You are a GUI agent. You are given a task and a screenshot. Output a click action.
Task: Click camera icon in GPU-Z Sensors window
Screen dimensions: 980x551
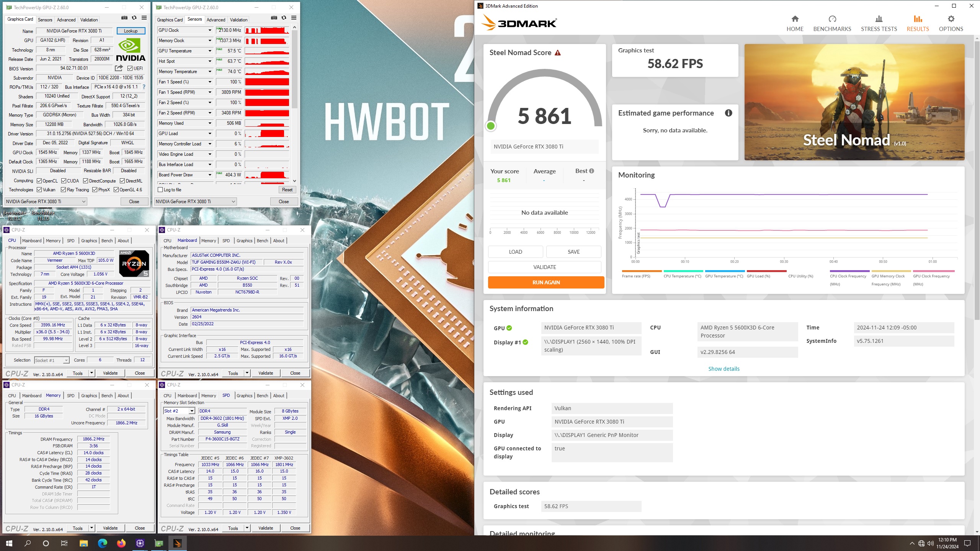click(274, 18)
